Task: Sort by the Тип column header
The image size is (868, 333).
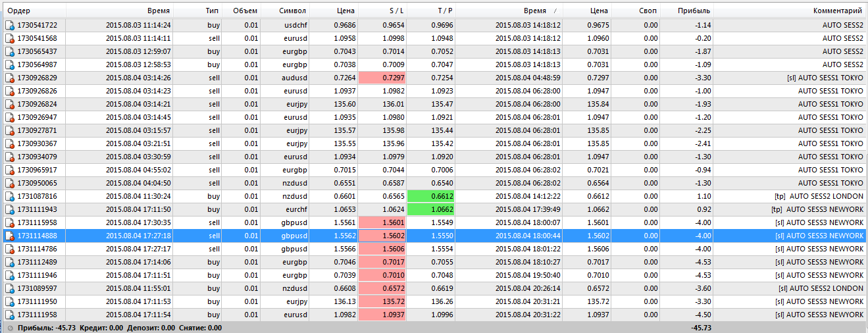Action: click(x=197, y=11)
